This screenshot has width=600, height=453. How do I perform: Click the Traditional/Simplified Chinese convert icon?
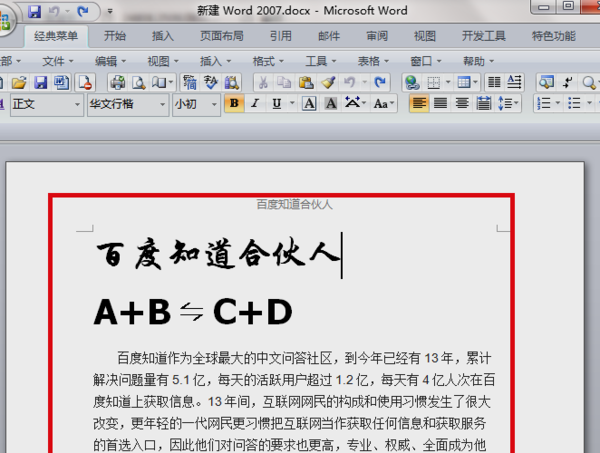click(x=189, y=82)
